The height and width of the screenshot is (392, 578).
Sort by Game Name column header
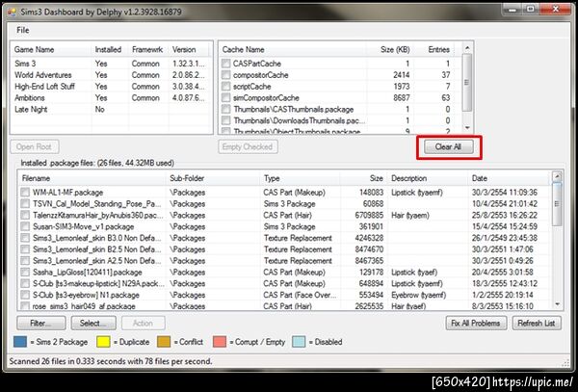51,49
